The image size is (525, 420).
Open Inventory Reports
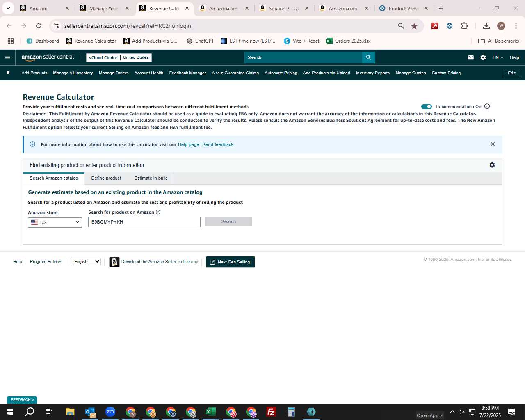tap(373, 73)
